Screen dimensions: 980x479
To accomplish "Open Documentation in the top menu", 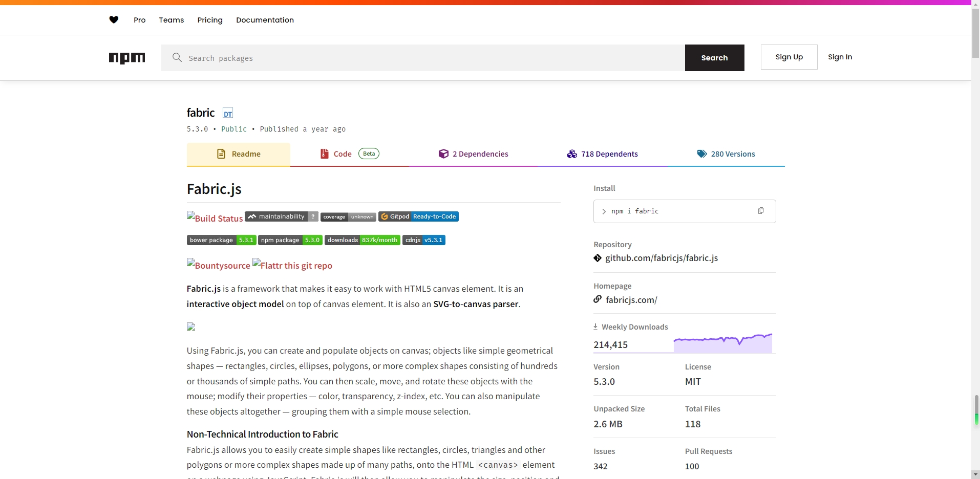I will [x=265, y=20].
